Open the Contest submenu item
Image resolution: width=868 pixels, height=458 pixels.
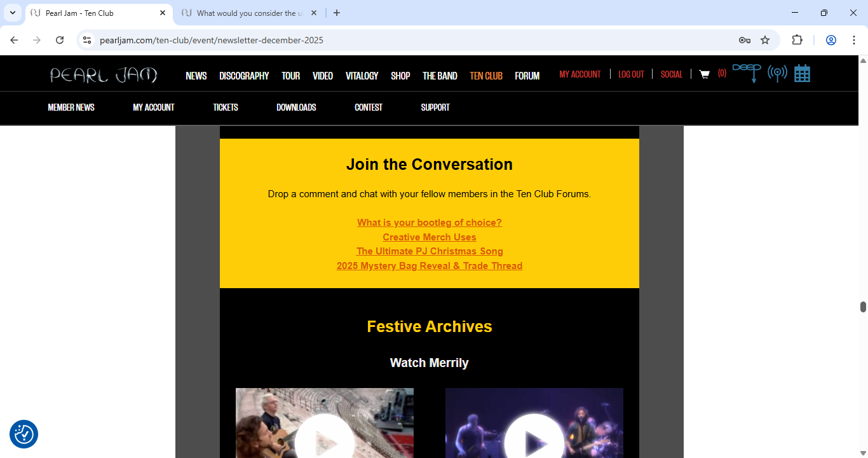click(369, 108)
